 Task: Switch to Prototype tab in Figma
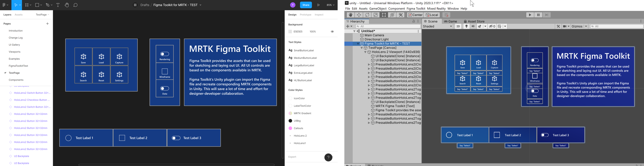[306, 15]
